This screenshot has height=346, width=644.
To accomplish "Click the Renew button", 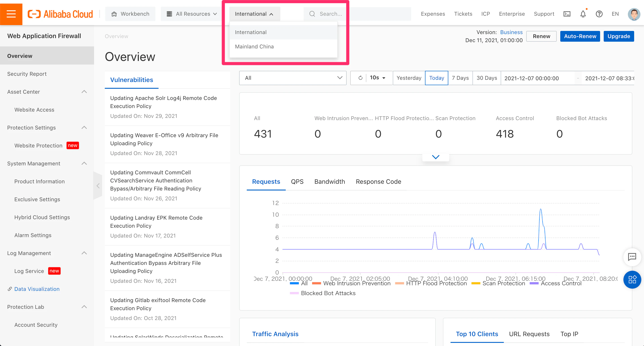I will (x=541, y=36).
